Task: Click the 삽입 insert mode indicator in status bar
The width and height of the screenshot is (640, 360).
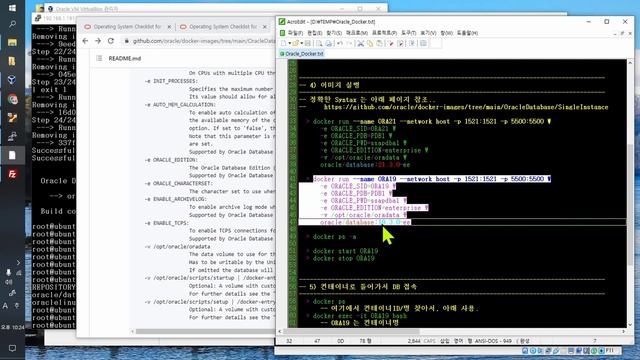Action: click(x=444, y=341)
